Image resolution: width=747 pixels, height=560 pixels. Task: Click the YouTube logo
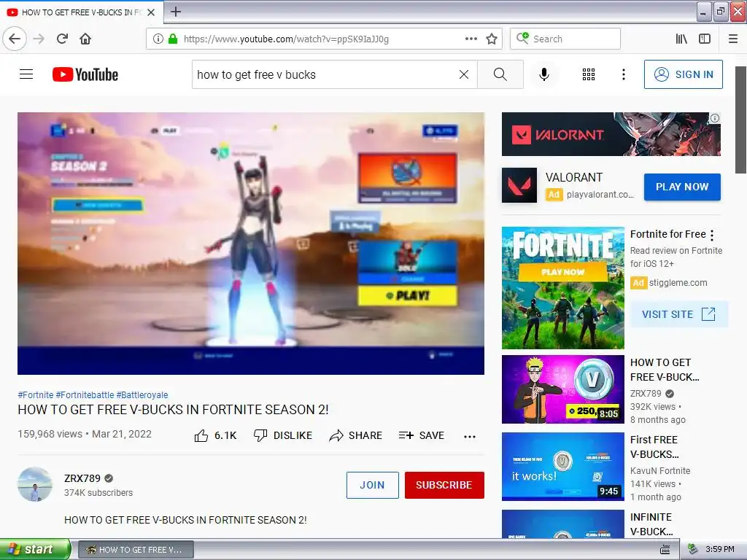tap(85, 74)
